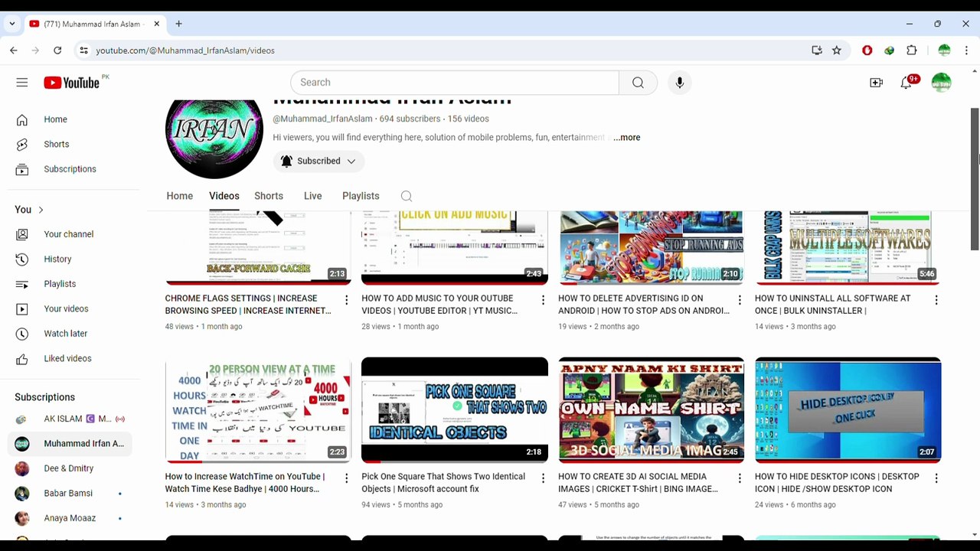The height and width of the screenshot is (551, 980).
Task: Start voice search with the microphone
Action: tap(680, 83)
